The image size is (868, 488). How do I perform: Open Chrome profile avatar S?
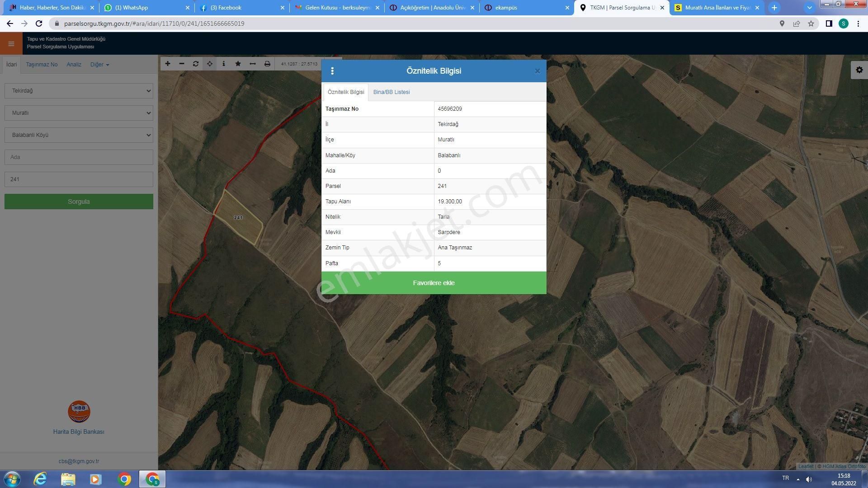coord(844,23)
